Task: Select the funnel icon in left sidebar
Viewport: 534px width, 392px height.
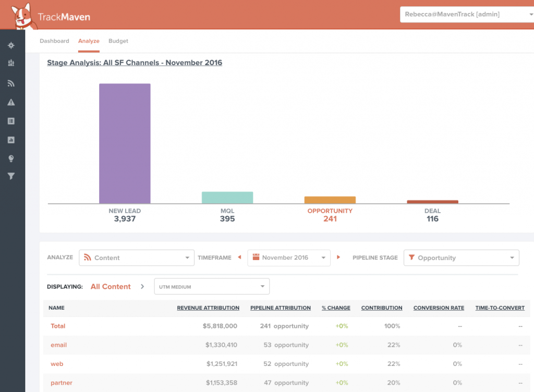Action: click(x=11, y=176)
